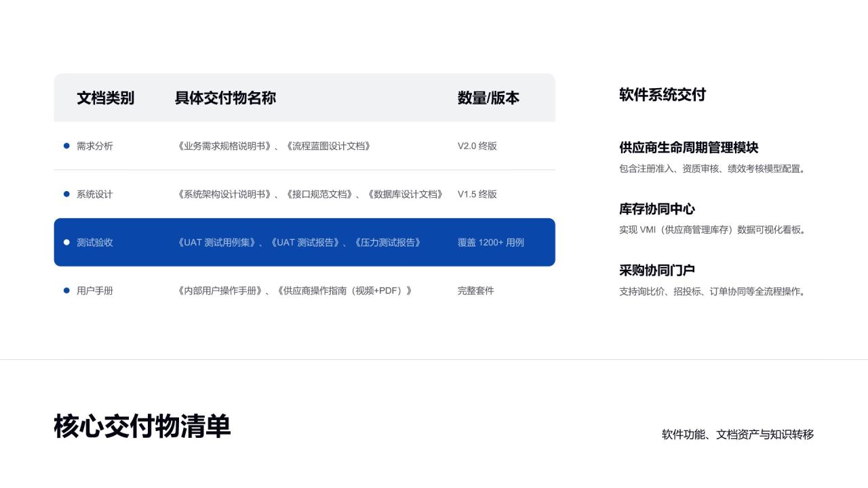The image size is (868, 488).
Task: Select the 需求分析 row label
Action: pyautogui.click(x=95, y=146)
